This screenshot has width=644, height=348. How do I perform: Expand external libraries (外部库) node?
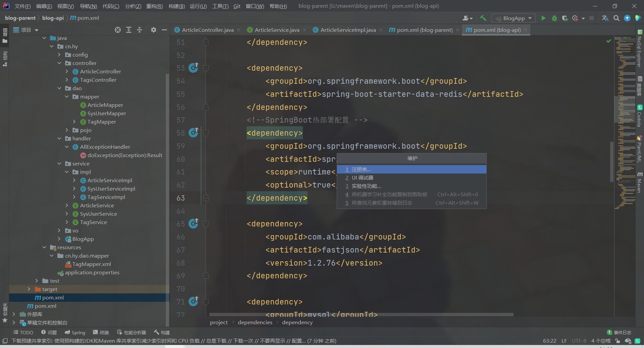point(14,314)
